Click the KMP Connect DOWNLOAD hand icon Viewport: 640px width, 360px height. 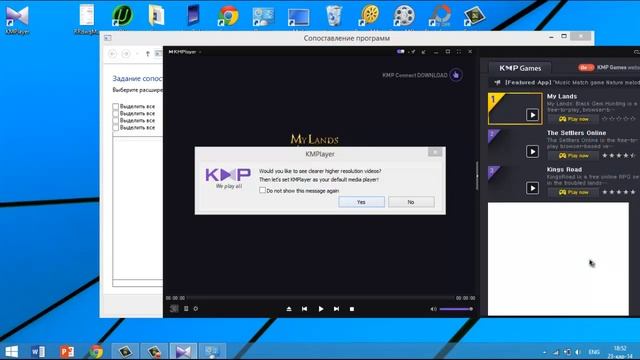(456, 75)
